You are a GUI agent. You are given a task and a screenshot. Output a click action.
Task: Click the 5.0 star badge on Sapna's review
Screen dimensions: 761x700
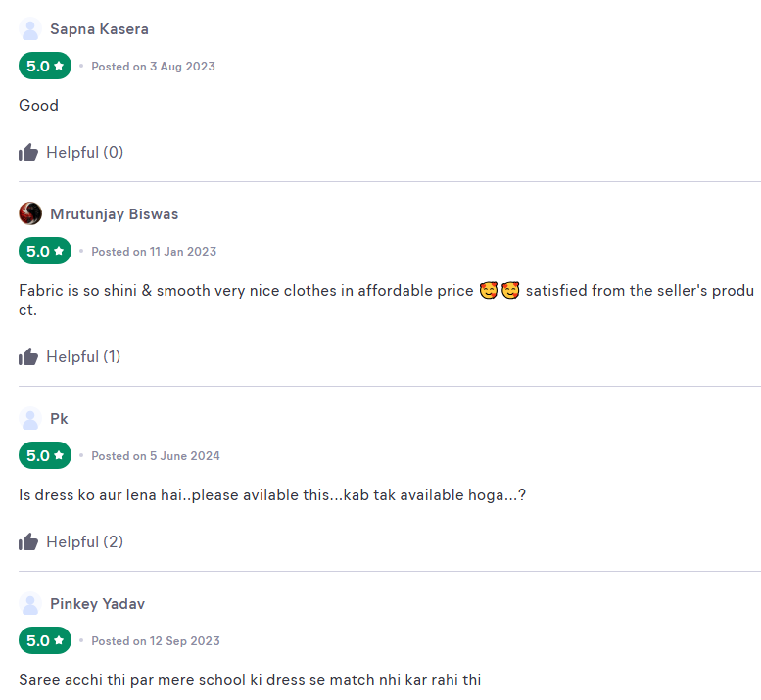(45, 67)
